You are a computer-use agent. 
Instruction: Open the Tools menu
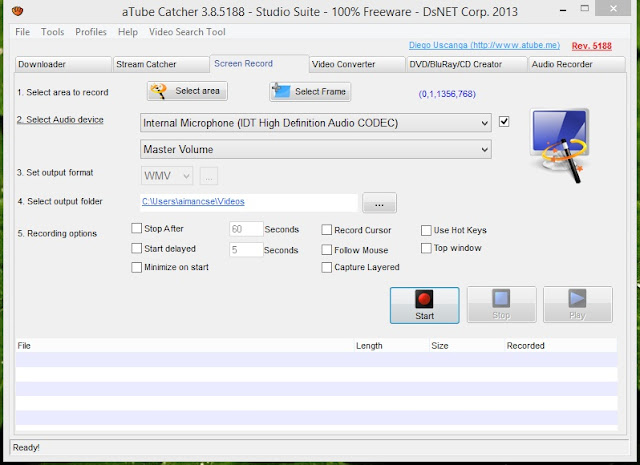pos(52,32)
